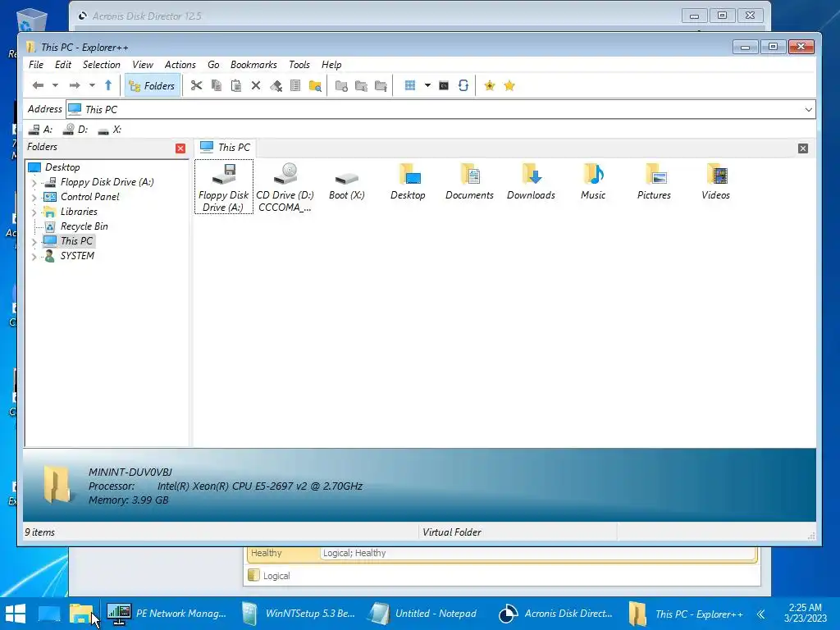840x630 pixels.
Task: Select the Videos folder icon
Action: point(715,182)
